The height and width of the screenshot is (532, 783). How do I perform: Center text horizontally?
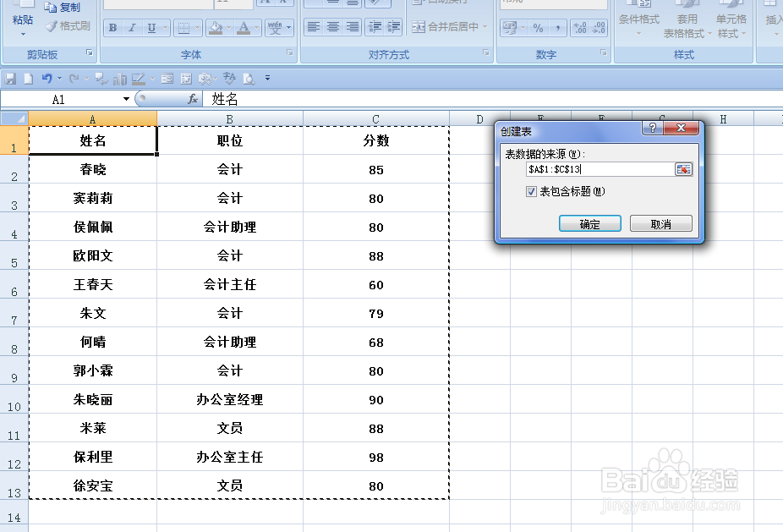pos(332,26)
